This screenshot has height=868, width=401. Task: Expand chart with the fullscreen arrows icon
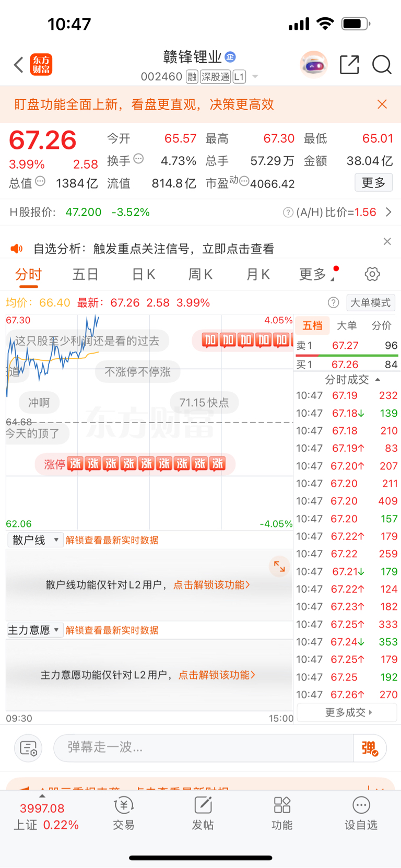coord(279,567)
